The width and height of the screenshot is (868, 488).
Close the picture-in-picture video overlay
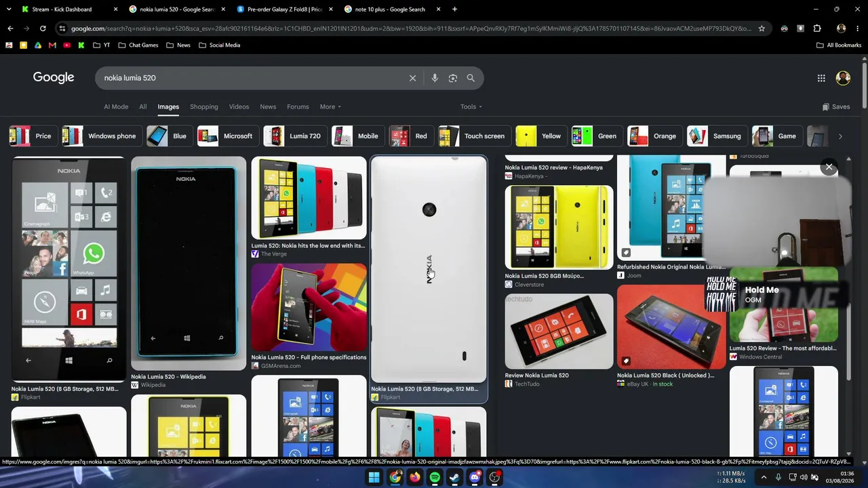click(829, 167)
